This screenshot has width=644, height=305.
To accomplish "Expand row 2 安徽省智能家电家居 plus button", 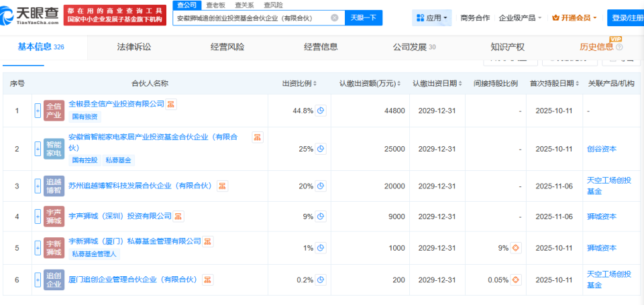I will point(38,149).
